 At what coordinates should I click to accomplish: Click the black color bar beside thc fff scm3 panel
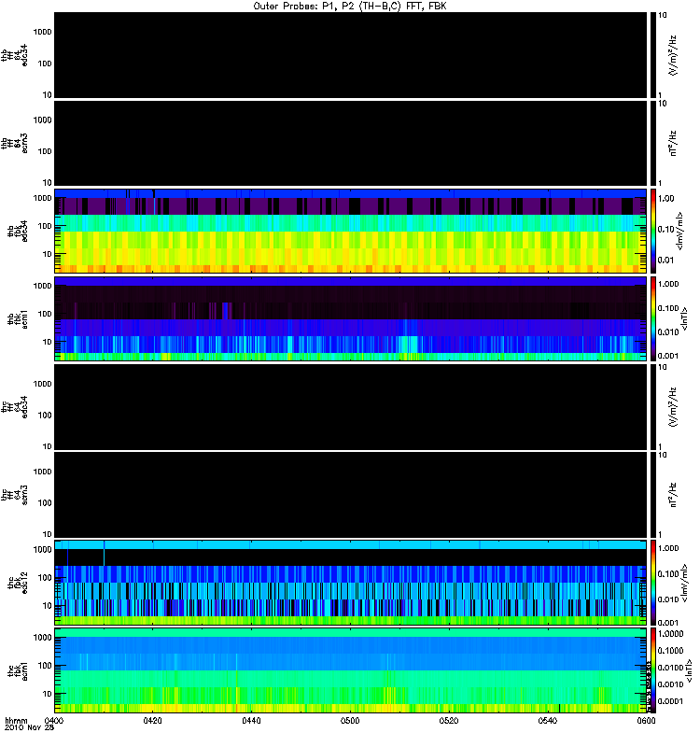point(653,495)
